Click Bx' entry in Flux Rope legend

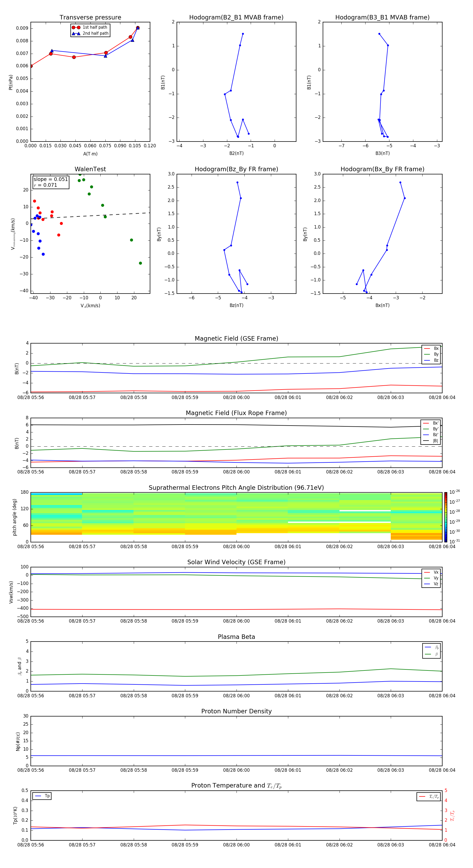click(x=431, y=423)
